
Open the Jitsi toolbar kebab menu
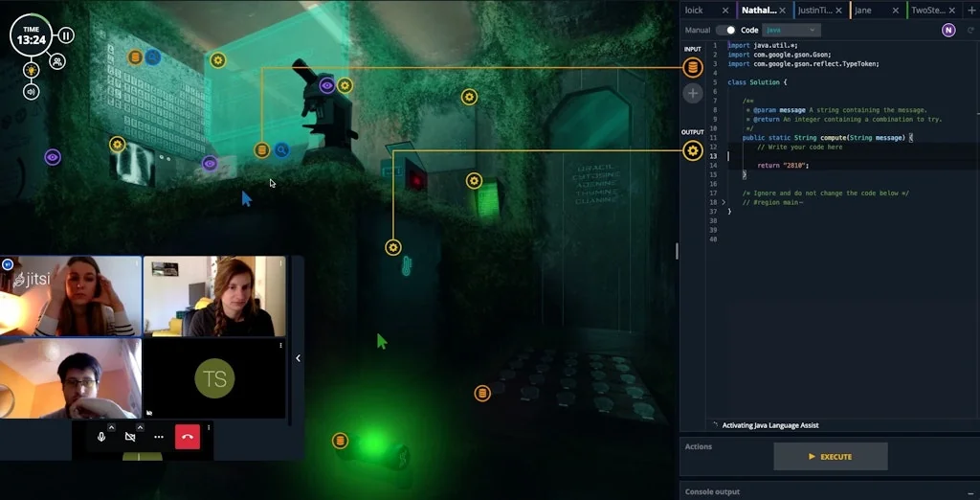tap(209, 427)
